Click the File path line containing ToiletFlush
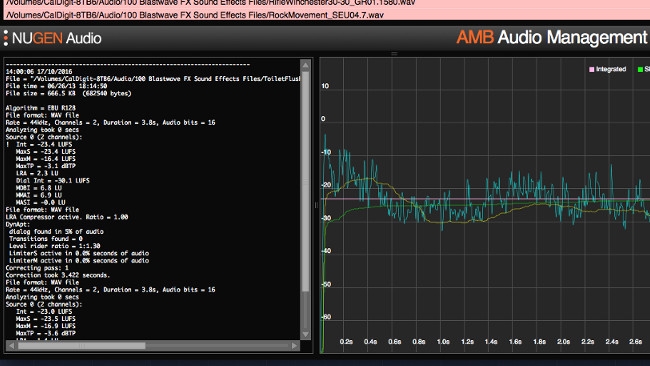 pos(153,79)
